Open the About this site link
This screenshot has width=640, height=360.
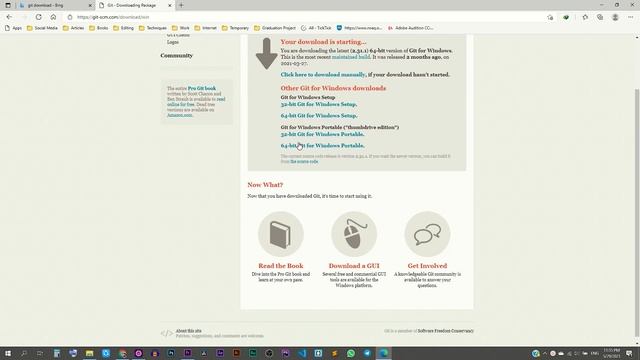[x=189, y=331]
